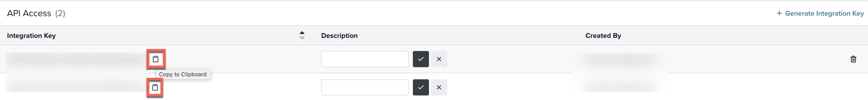This screenshot has height=100, width=868.
Task: Select the Description column header
Action: tap(339, 35)
